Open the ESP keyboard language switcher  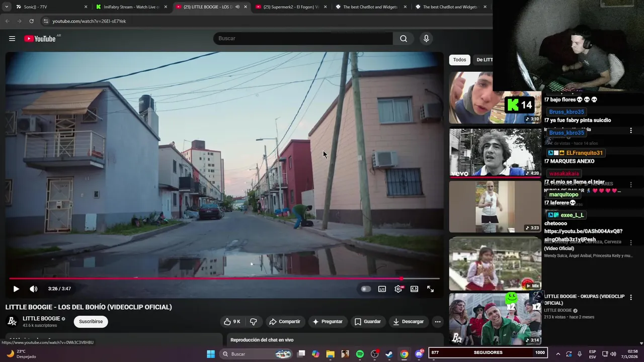pyautogui.click(x=593, y=354)
